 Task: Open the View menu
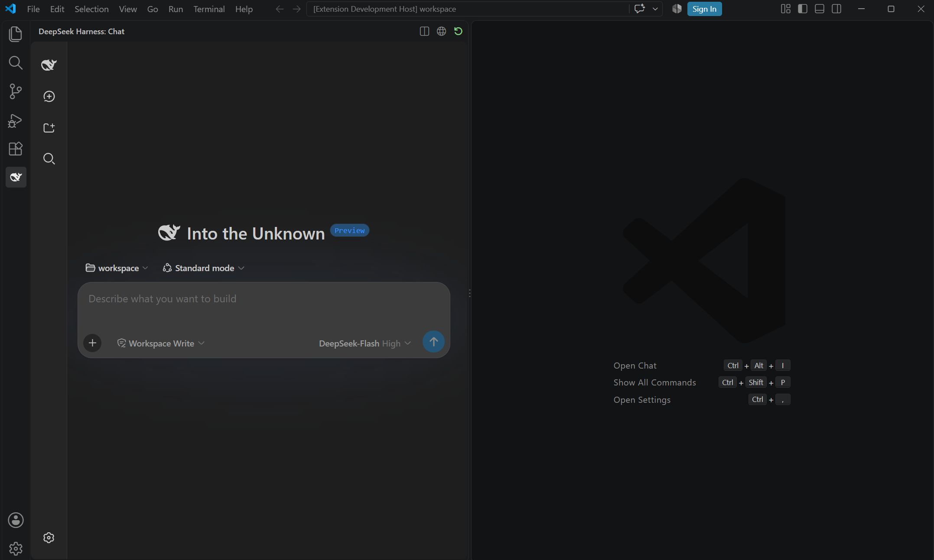128,9
